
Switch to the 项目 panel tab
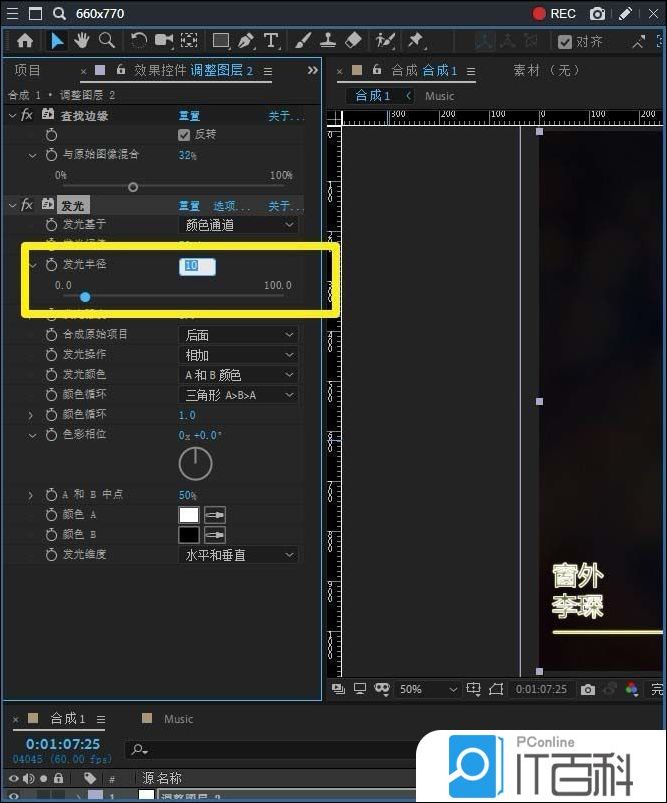27,70
